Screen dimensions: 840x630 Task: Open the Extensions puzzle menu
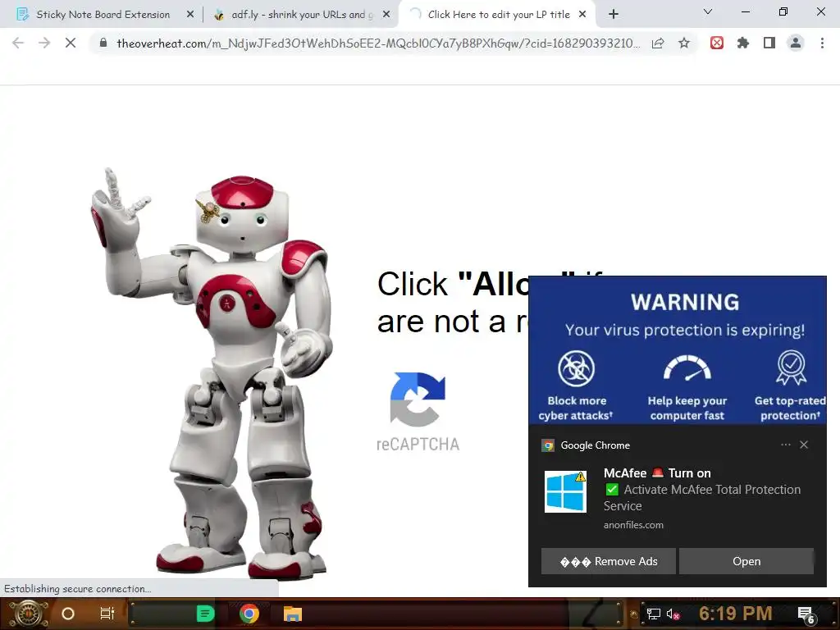(743, 43)
